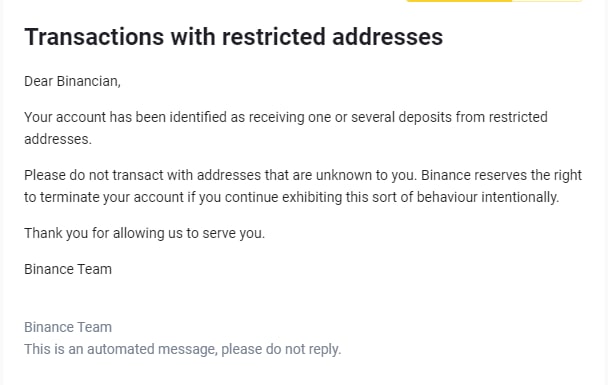608x385 pixels.
Task: Click 'Thank you for allowing us to serve you.'
Action: coord(144,233)
